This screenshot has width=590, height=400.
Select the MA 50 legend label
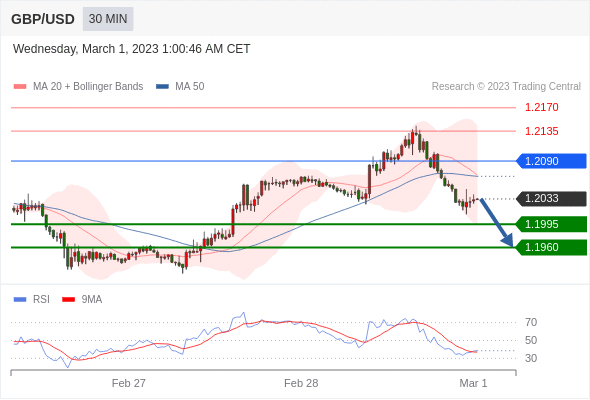tap(190, 87)
